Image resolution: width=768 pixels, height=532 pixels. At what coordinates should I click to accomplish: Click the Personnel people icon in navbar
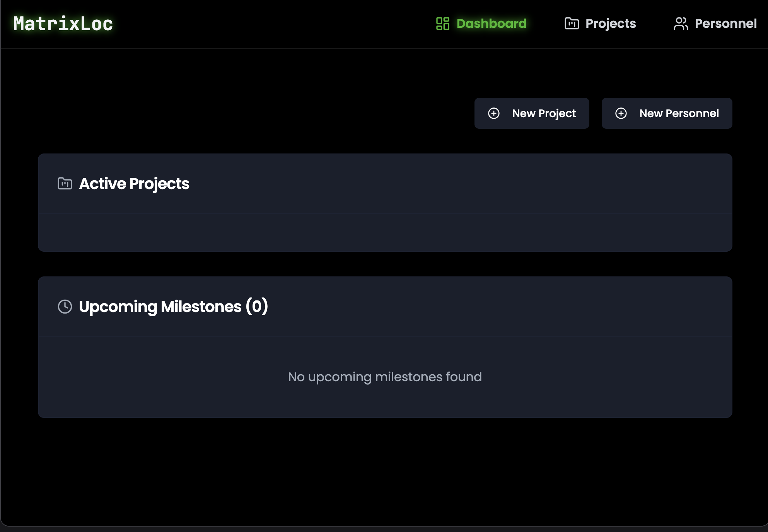pos(681,24)
